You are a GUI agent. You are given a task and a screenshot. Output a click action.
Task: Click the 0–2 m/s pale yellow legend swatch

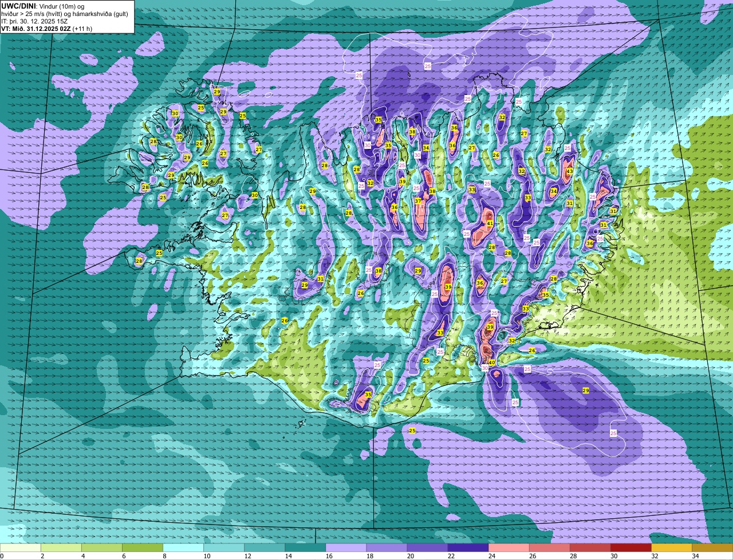point(21,548)
